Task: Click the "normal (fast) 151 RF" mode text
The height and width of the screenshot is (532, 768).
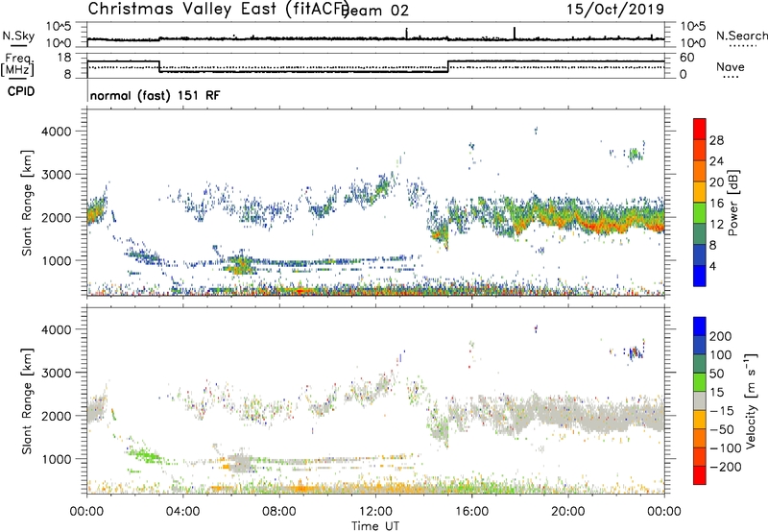Action: point(155,95)
